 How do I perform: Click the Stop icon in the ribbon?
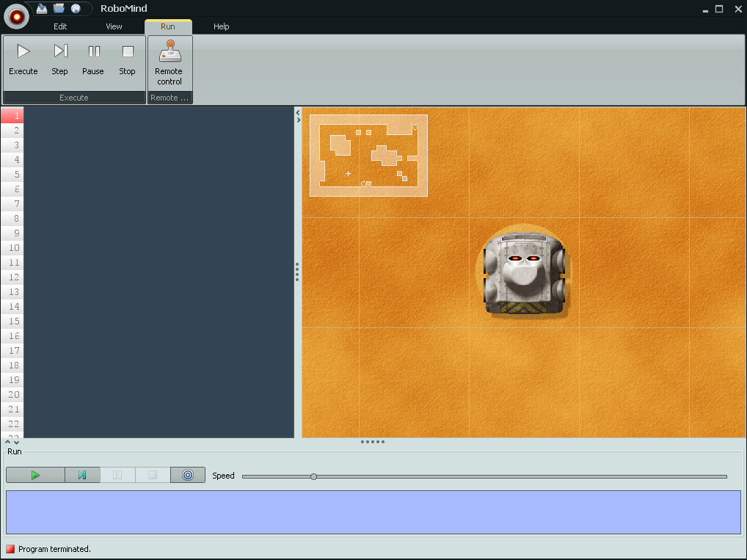pos(128,51)
